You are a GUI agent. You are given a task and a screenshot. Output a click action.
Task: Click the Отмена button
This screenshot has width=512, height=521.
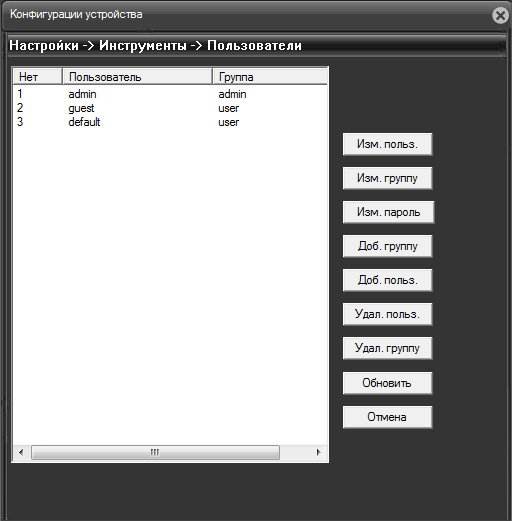pos(387,417)
